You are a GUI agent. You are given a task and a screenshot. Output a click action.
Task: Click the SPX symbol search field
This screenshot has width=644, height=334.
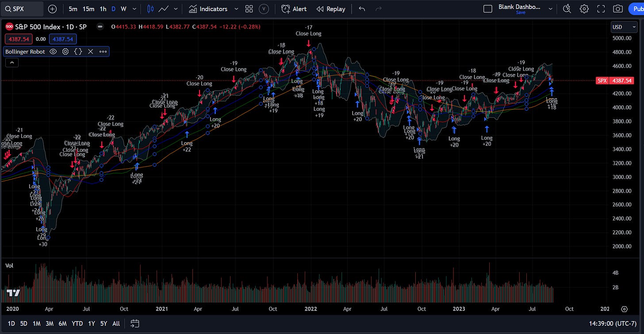22,9
